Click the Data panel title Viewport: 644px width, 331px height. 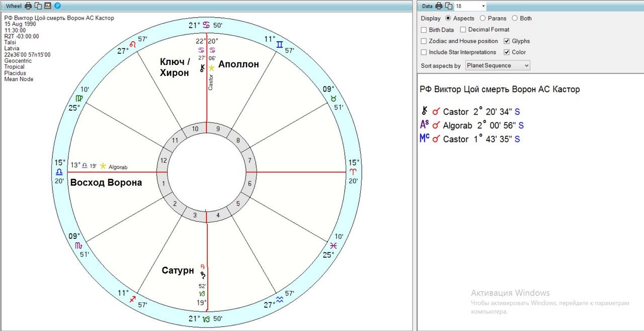(427, 6)
